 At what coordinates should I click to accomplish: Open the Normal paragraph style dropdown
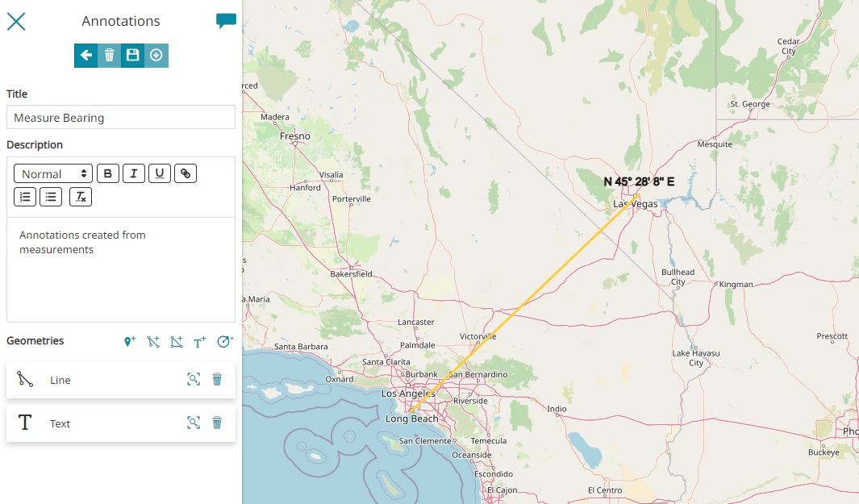click(x=53, y=173)
